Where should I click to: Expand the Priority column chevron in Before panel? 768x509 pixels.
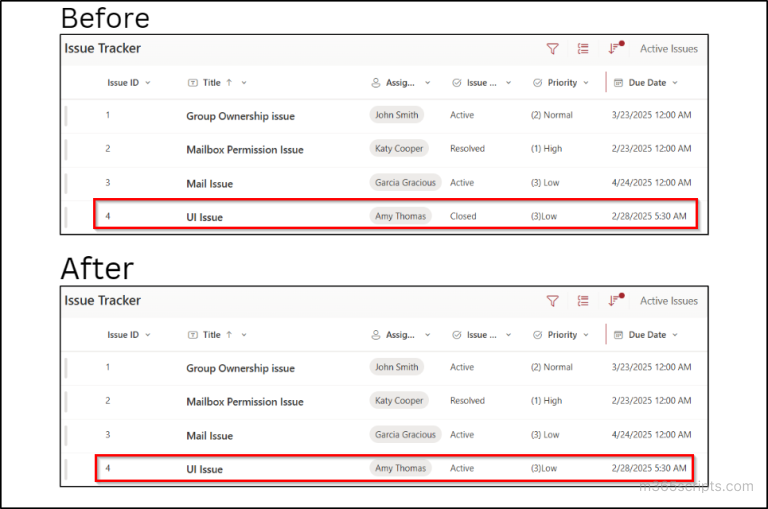pyautogui.click(x=586, y=83)
